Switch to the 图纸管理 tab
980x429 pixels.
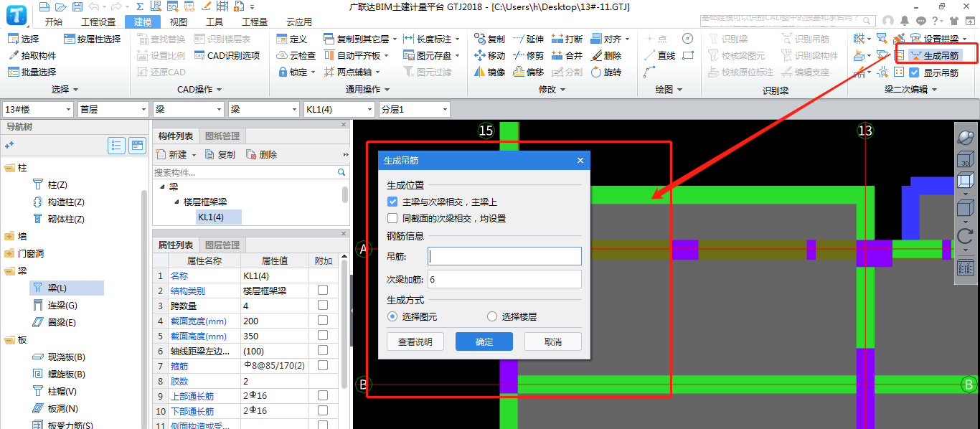tap(223, 136)
